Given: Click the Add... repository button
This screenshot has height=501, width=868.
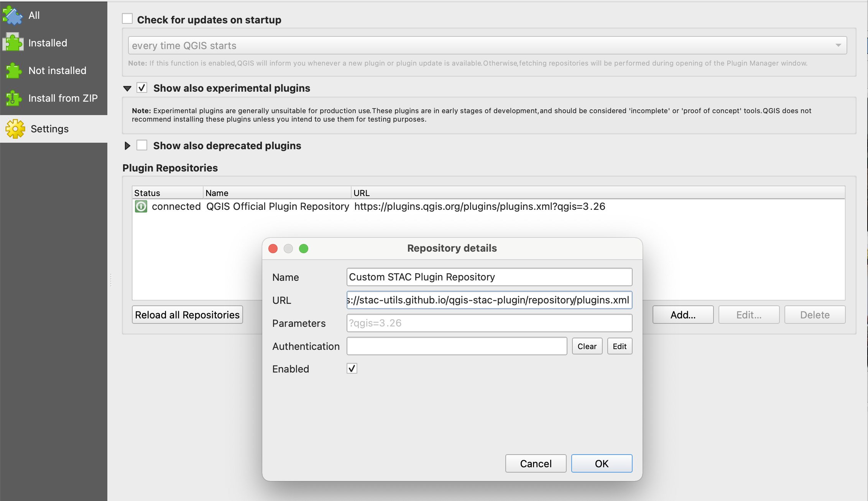Looking at the screenshot, I should [x=683, y=315].
